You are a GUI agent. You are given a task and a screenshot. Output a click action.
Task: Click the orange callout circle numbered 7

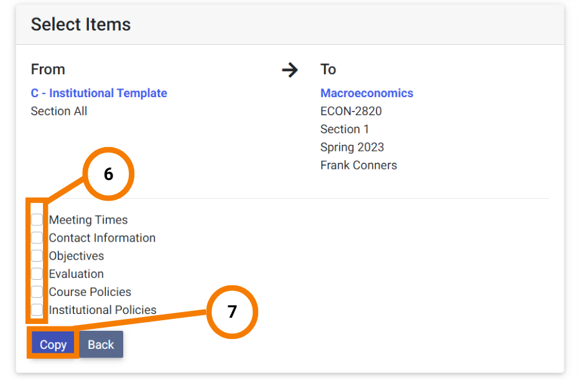(232, 311)
